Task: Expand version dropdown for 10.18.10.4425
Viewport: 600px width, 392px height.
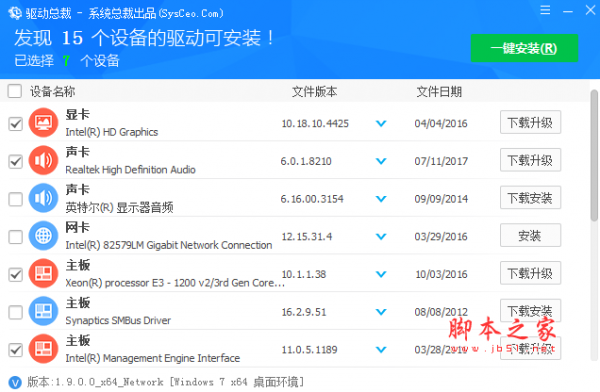Action: 381,124
